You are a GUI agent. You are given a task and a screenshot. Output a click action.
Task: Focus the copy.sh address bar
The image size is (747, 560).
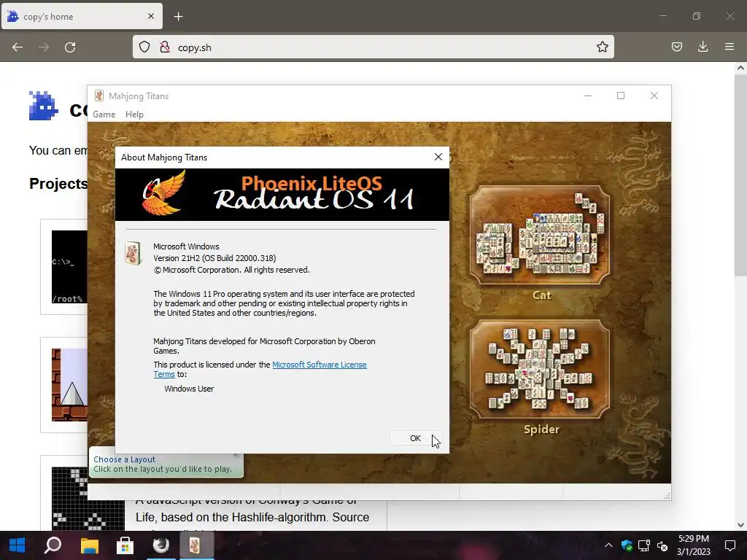[373, 47]
